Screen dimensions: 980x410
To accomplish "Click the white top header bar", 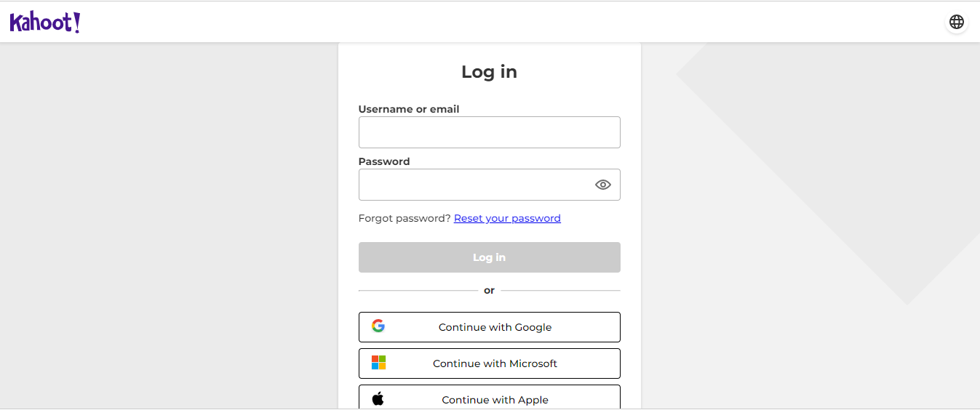I will 509,22.
